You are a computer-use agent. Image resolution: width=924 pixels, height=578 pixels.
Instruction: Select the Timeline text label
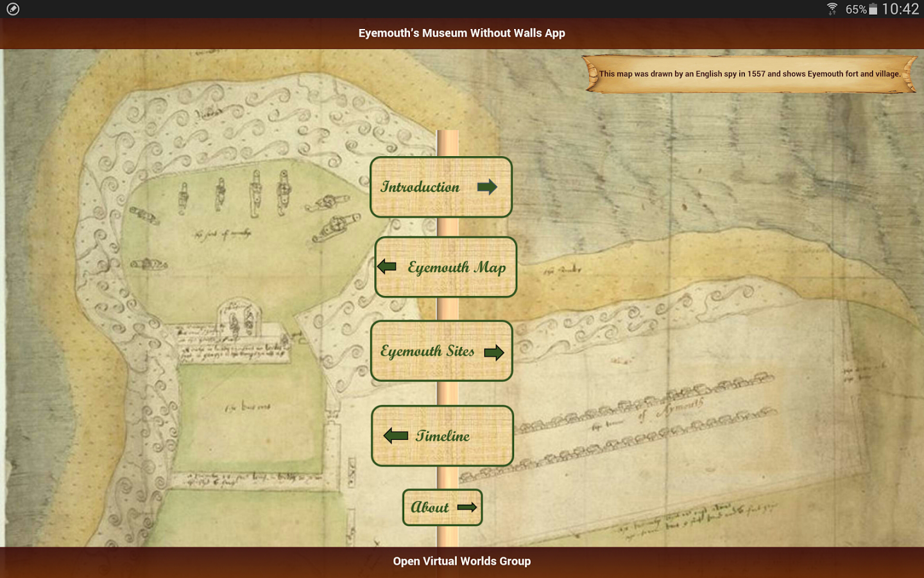point(442,436)
